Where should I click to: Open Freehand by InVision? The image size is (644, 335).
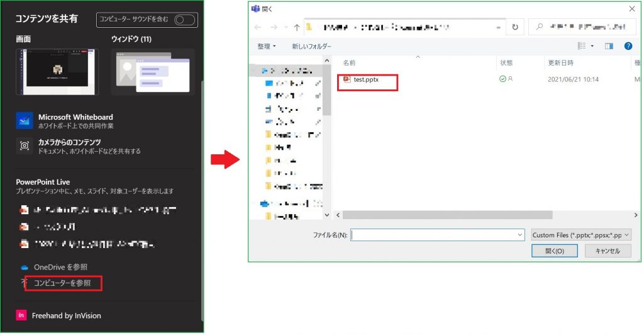(x=67, y=315)
